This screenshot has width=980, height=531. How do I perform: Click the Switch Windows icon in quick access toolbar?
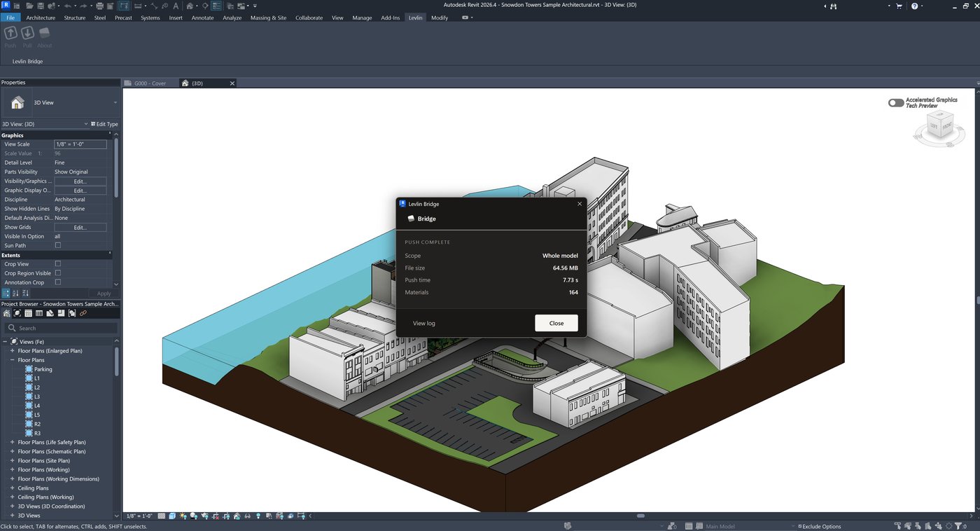pos(242,6)
